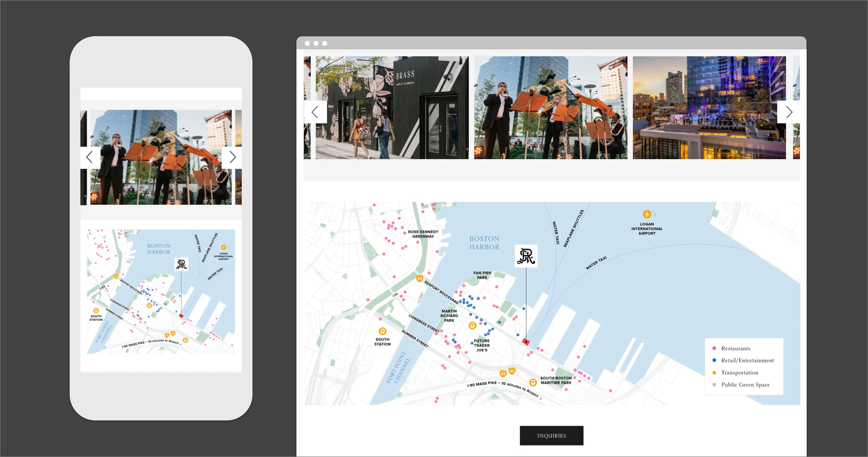The image size is (868, 457).
Task: Select Retail/Entertainment legend entry
Action: [747, 360]
